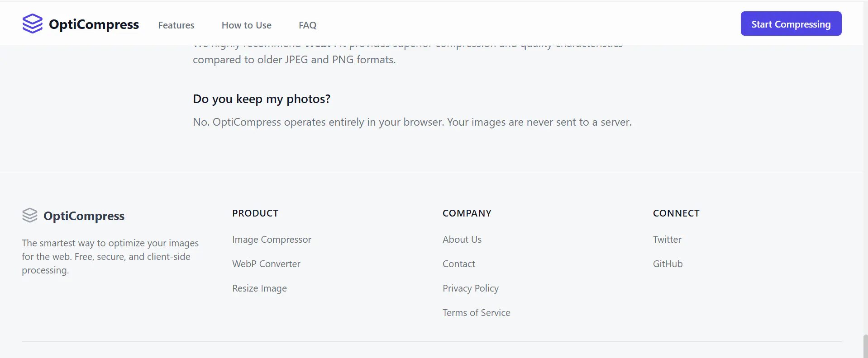The image size is (868, 358).
Task: Click the OptiCompress layered logo icon in header
Action: 33,24
